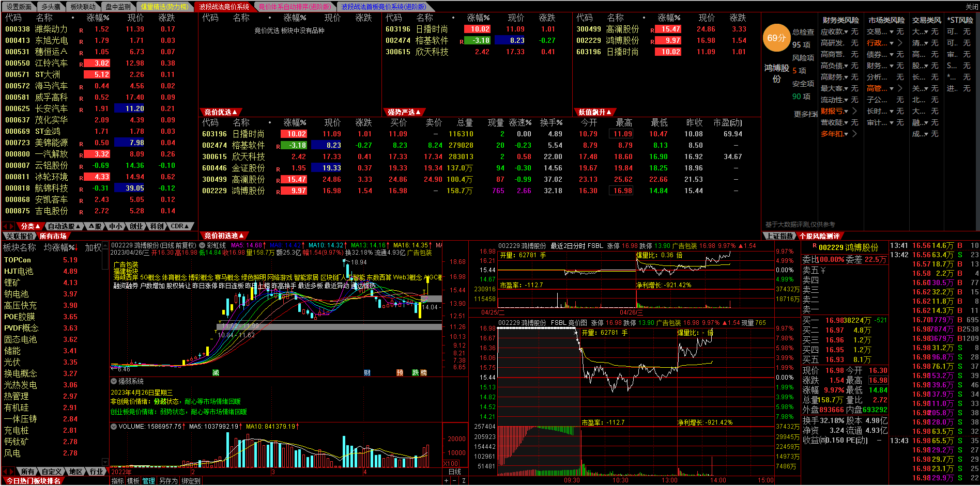Select the 中小 board tab

(116, 226)
